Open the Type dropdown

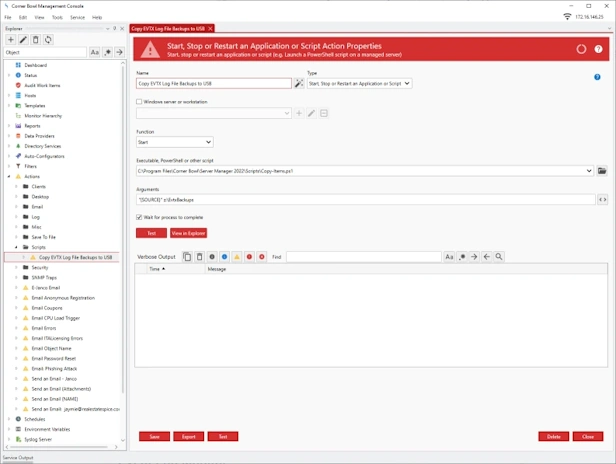(355, 84)
